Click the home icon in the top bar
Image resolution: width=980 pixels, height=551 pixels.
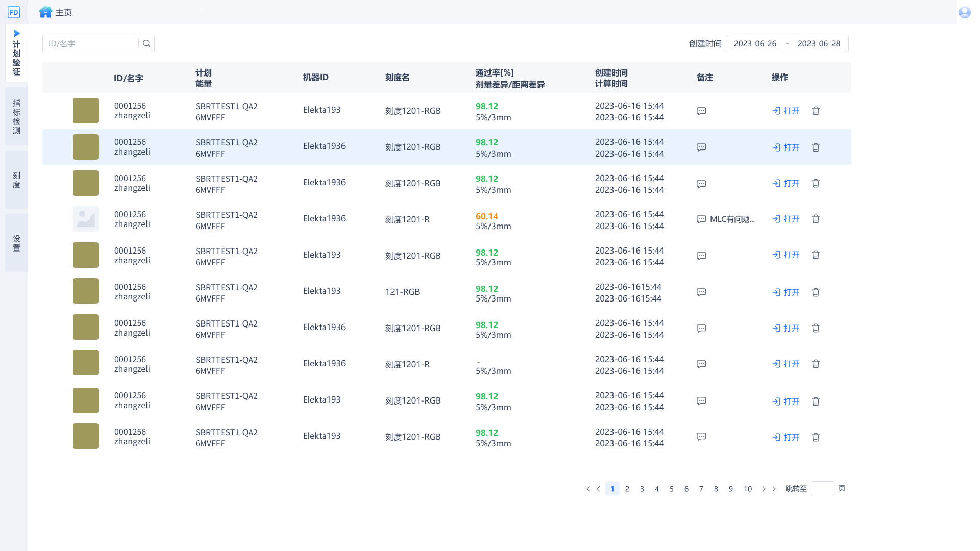coord(45,12)
